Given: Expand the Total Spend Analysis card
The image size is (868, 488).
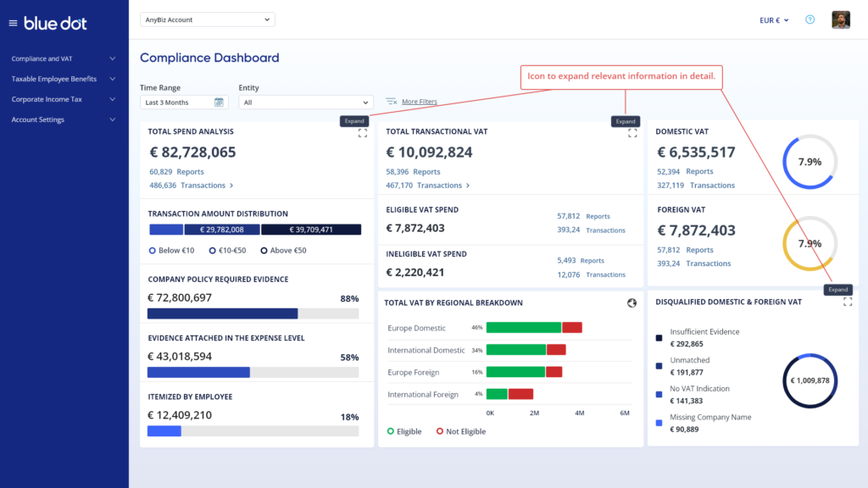Looking at the screenshot, I should pyautogui.click(x=363, y=134).
